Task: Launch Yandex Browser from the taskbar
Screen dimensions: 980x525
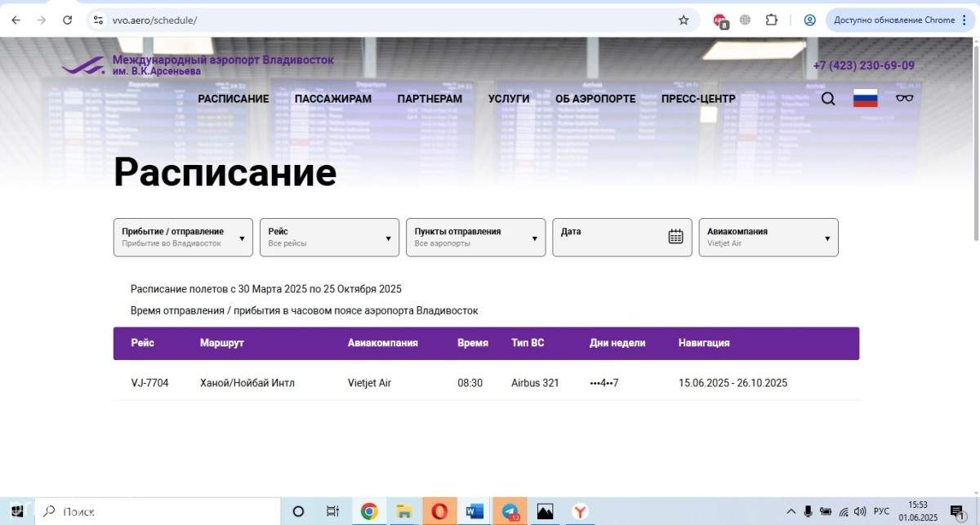Action: click(580, 512)
